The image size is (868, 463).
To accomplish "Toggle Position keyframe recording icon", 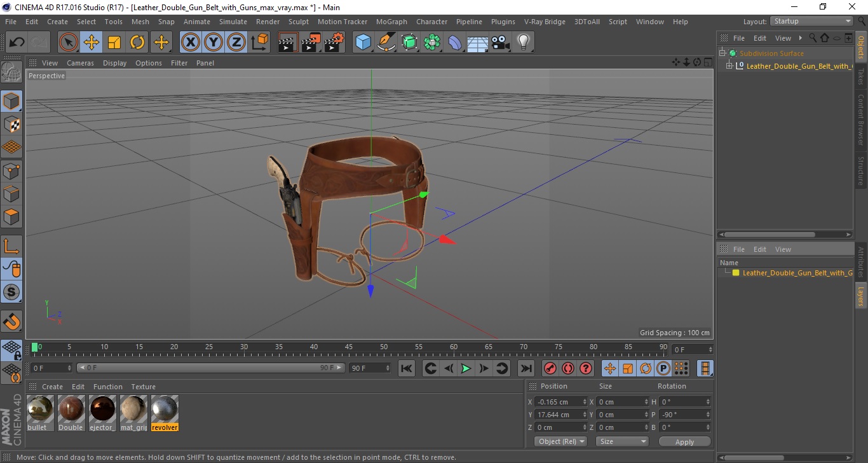I will tap(610, 368).
